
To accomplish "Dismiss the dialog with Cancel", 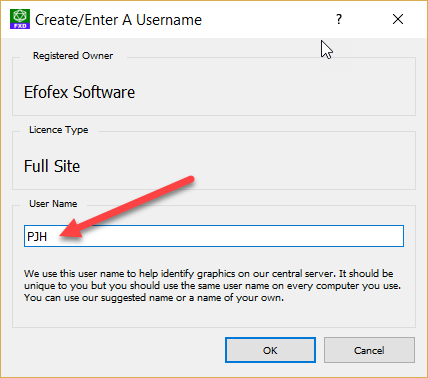I will pyautogui.click(x=369, y=350).
